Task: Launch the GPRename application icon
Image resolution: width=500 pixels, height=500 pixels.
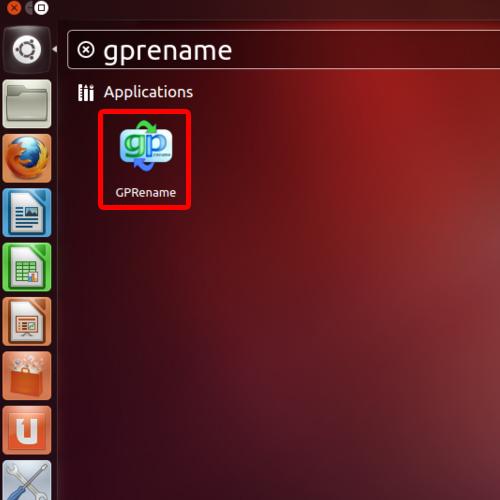Action: 146,146
